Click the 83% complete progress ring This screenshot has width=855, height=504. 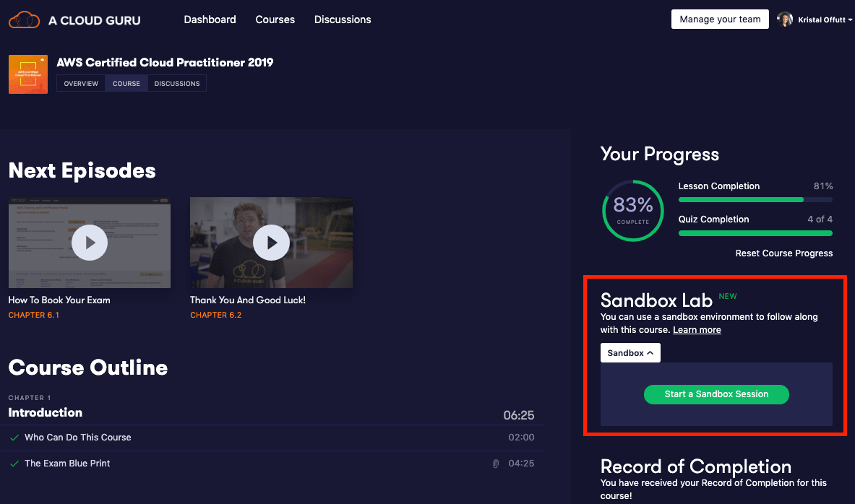[633, 211]
